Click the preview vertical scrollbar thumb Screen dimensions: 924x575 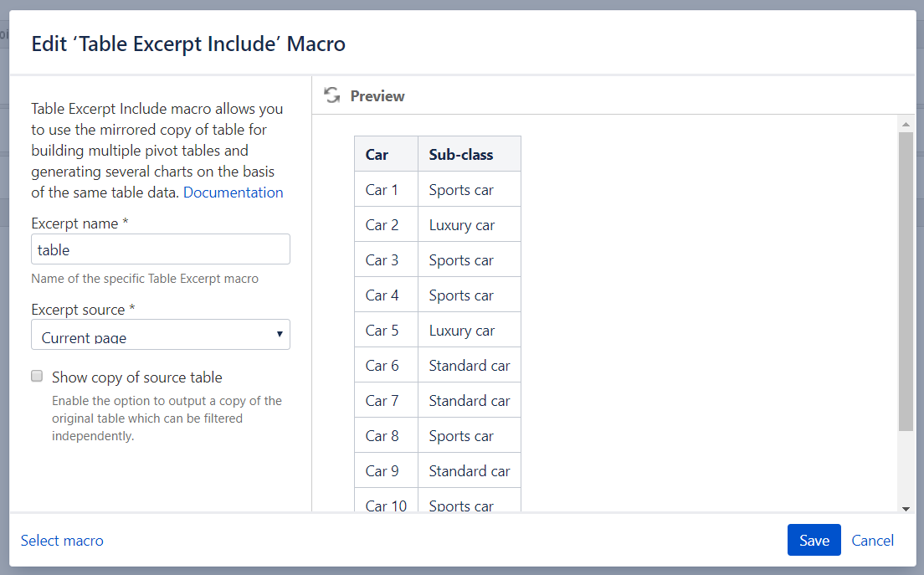(906, 280)
